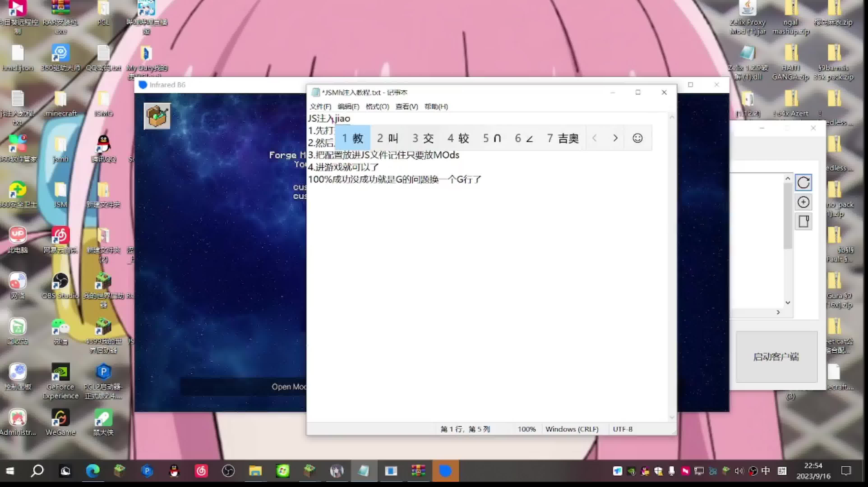The width and height of the screenshot is (868, 487).
Task: Select the 微信 desktop icon
Action: (x=60, y=331)
